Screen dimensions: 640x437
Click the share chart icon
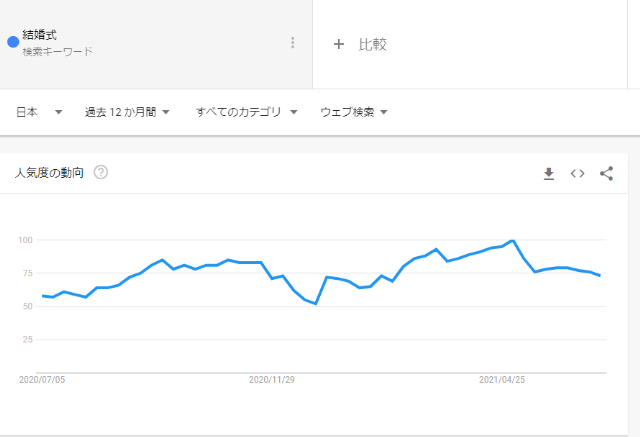607,173
